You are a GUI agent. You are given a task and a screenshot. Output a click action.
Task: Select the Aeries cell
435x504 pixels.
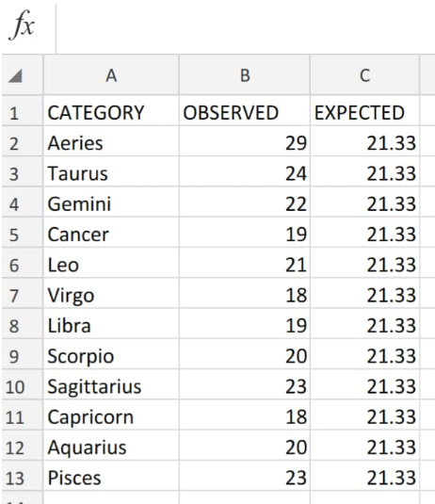pyautogui.click(x=111, y=141)
